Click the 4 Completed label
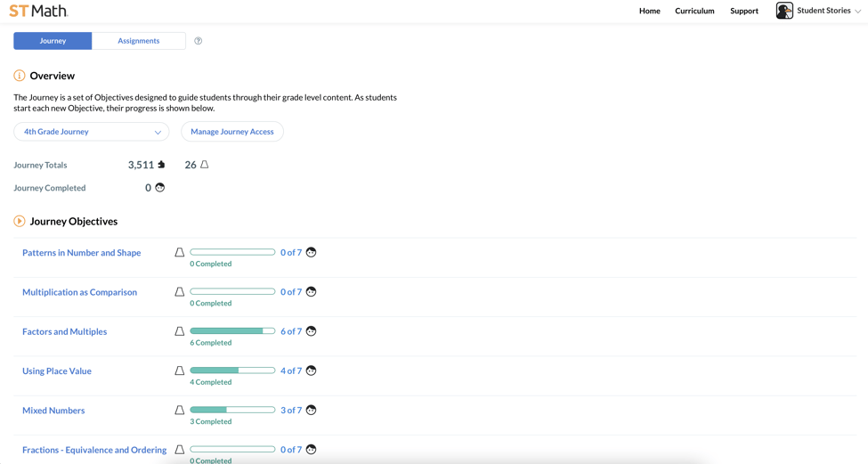Viewport: 868px width, 464px height. 211,382
